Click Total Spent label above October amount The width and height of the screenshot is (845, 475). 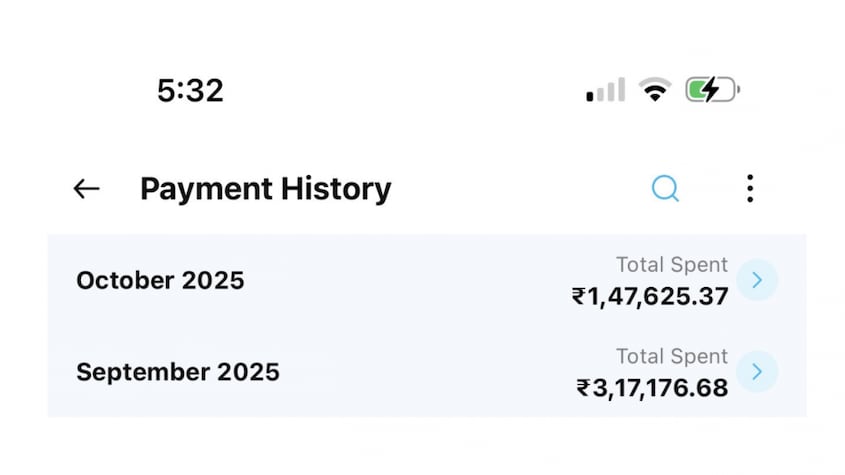pyautogui.click(x=672, y=265)
